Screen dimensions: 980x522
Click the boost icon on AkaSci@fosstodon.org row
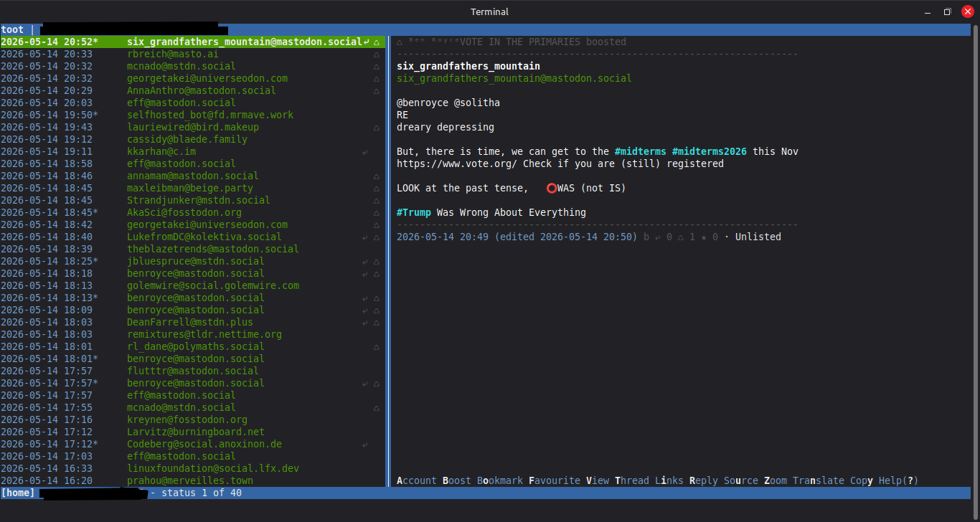(377, 212)
